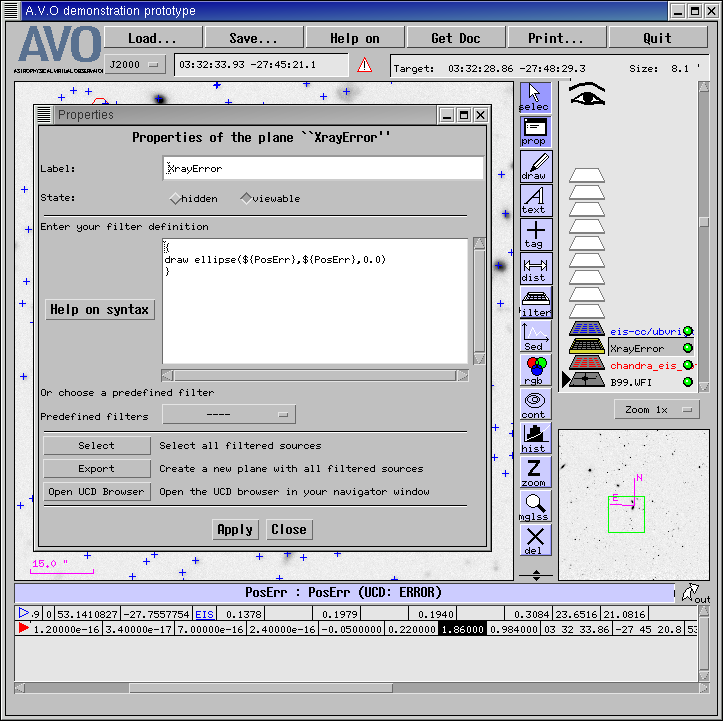723x721 pixels.
Task: Choose the tag crosshair tool
Action: 535,235
